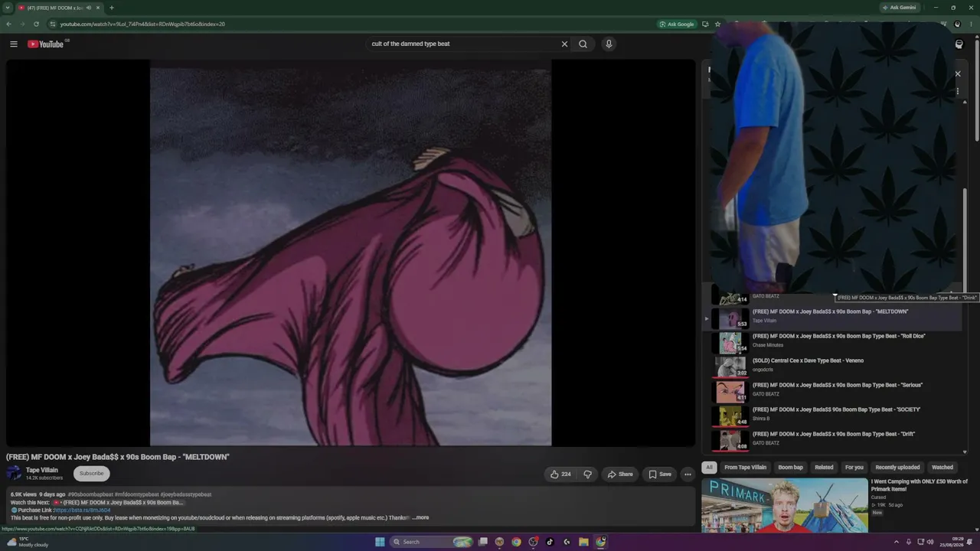The image size is (980, 551).
Task: Open the weather widget on taskbar
Action: pyautogui.click(x=27, y=542)
